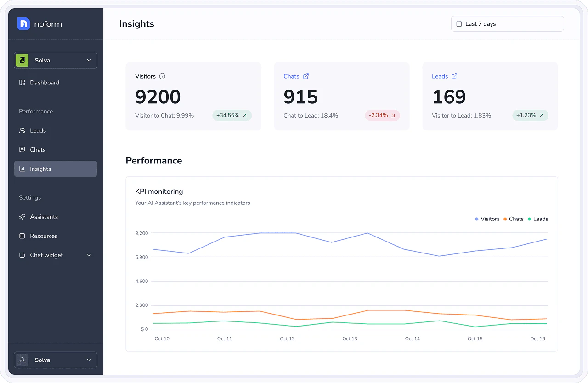Hide the Leads series via the legend

coord(537,219)
